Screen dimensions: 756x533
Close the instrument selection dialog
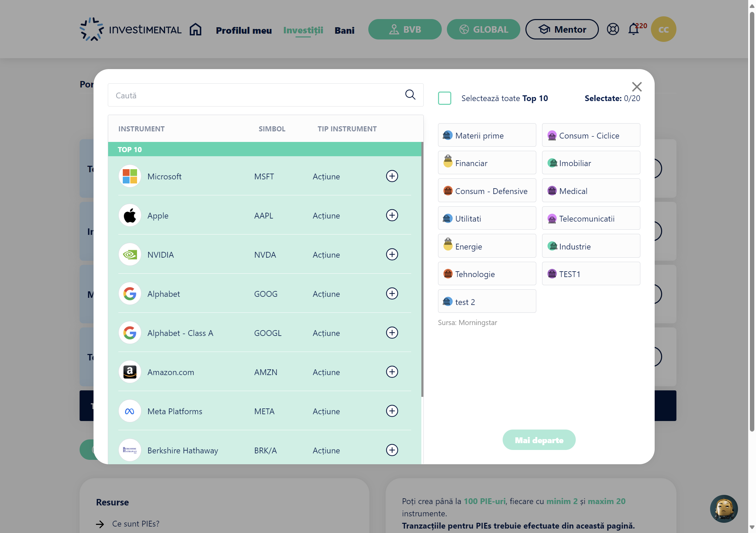click(637, 87)
